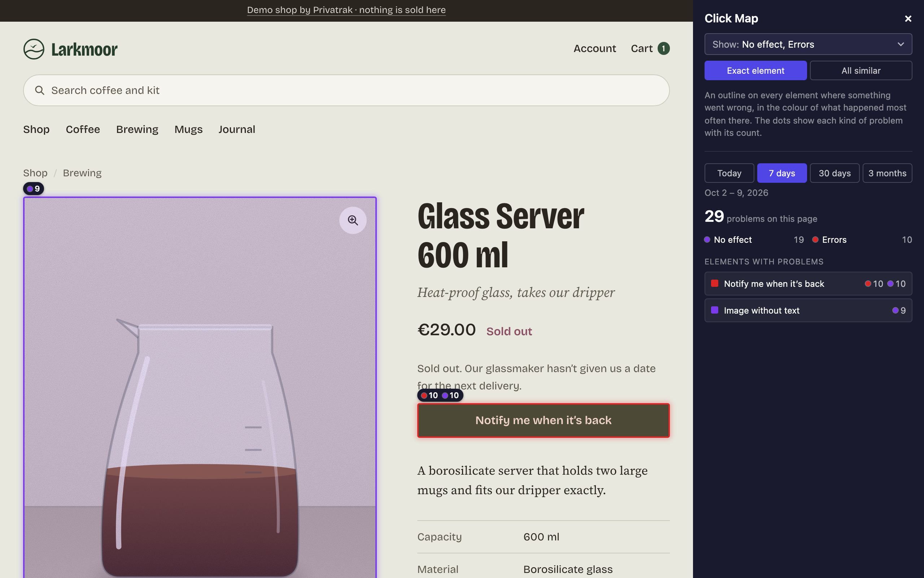Toggle the Errors legend filter
The width and height of the screenshot is (924, 578).
pyautogui.click(x=862, y=240)
